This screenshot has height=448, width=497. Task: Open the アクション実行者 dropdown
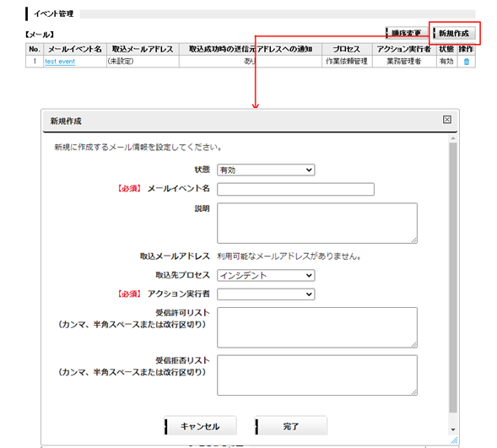click(x=266, y=294)
